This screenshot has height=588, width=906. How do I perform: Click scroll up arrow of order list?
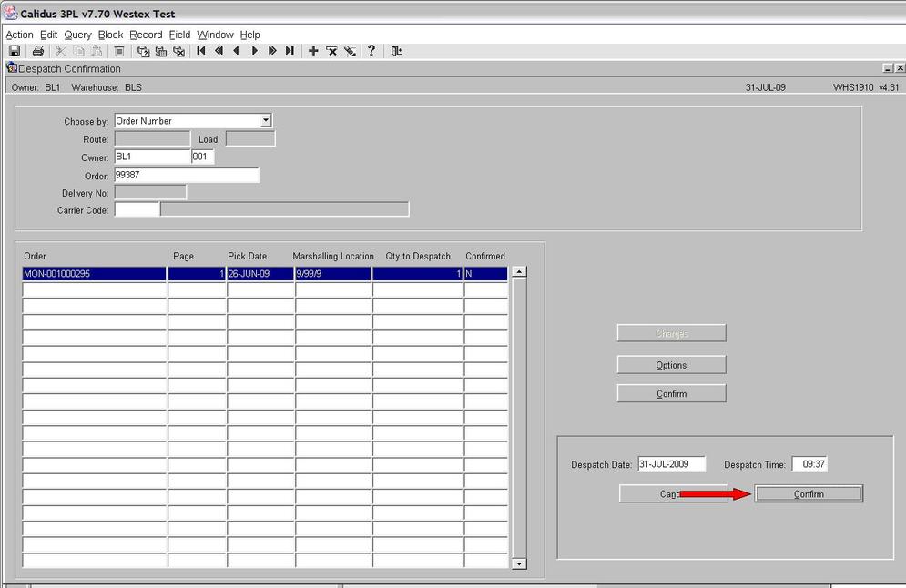pos(519,271)
